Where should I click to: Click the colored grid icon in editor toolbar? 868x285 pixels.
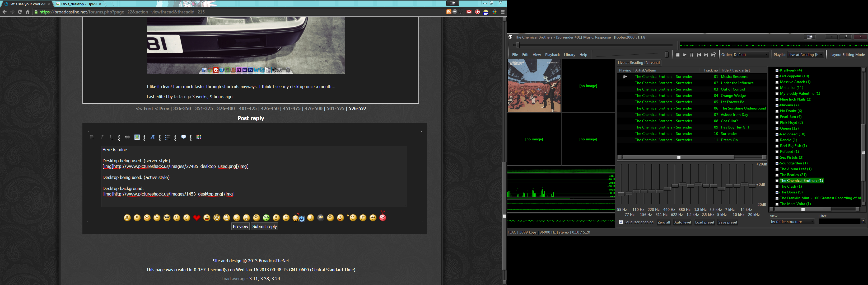199,137
